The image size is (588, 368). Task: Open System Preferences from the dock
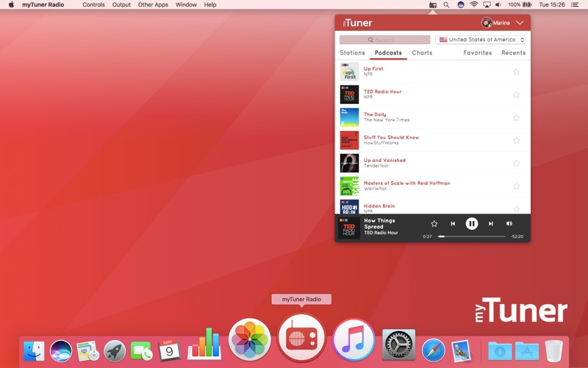click(398, 344)
